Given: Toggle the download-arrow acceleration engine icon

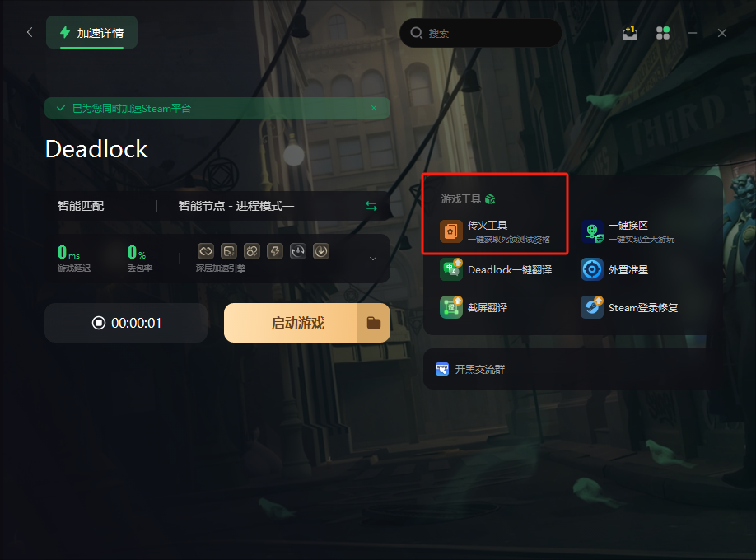Looking at the screenshot, I should 321,251.
